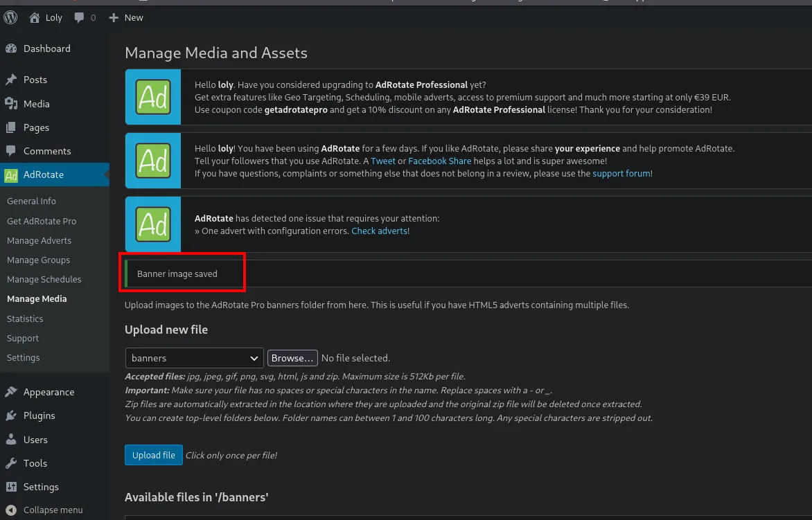Image resolution: width=812 pixels, height=520 pixels.
Task: Open the Appearance menu label
Action: tap(48, 392)
